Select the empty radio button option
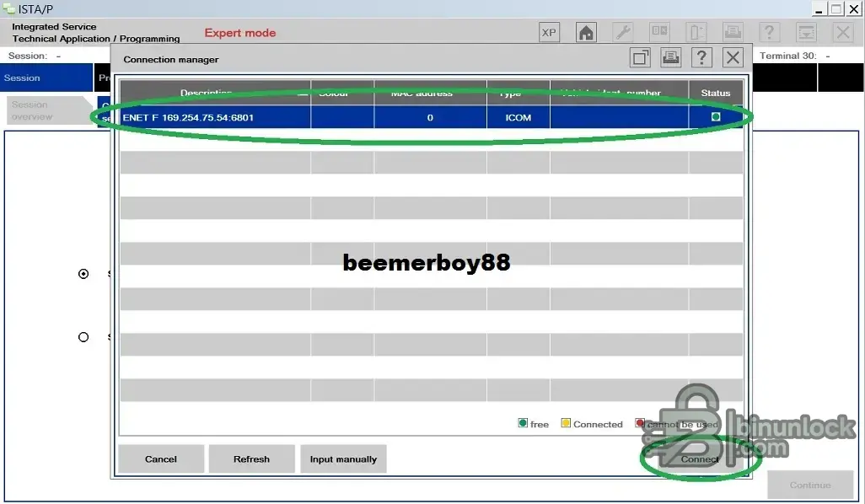This screenshot has width=865, height=504. tap(83, 337)
